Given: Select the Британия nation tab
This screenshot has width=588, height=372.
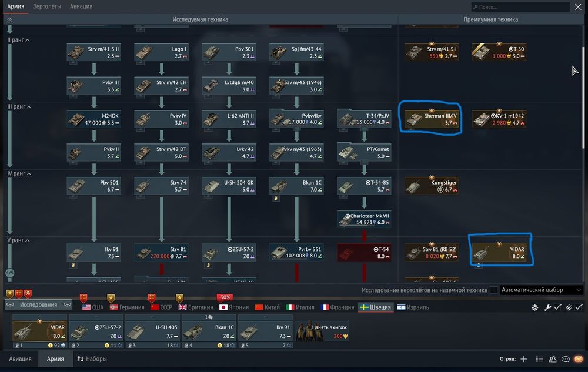Looking at the screenshot, I should coord(196,307).
